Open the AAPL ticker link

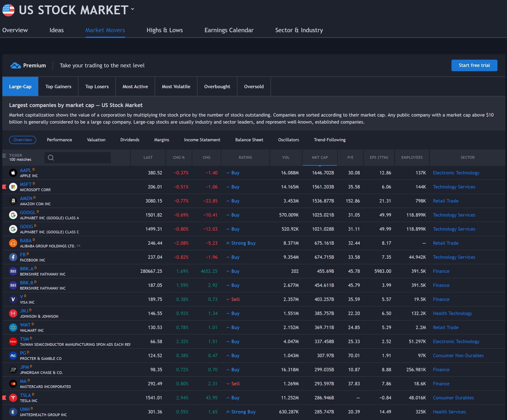tap(26, 170)
